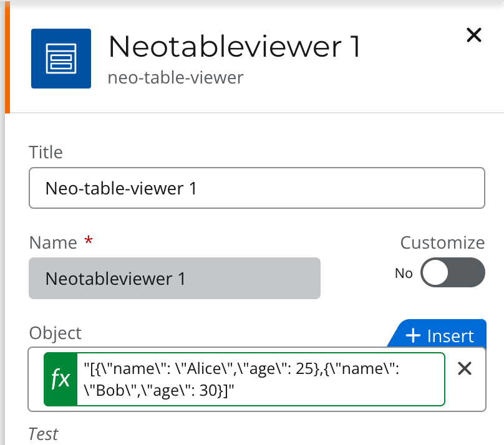Close the Neotableviewer 1 properties panel
504x445 pixels.
click(474, 36)
